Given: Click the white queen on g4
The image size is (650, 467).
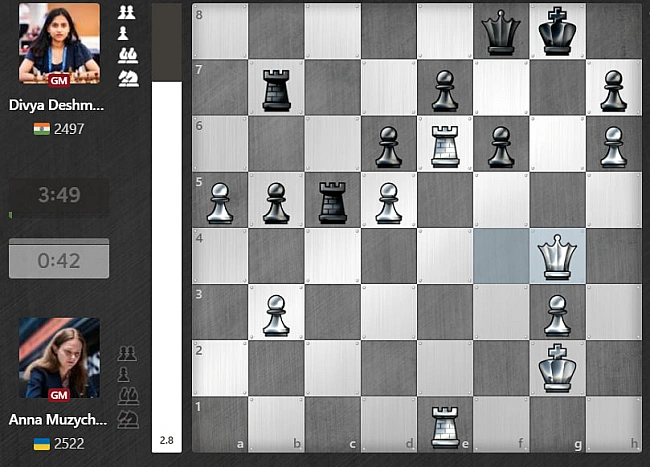Looking at the screenshot, I should [557, 256].
